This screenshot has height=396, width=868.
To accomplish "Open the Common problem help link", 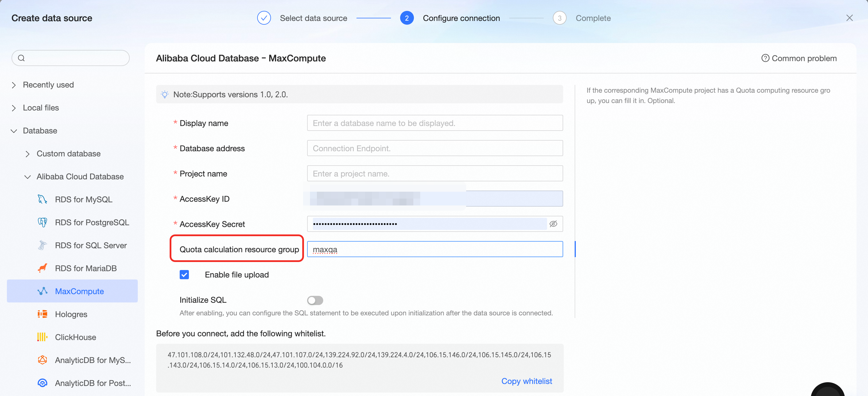I will click(799, 58).
